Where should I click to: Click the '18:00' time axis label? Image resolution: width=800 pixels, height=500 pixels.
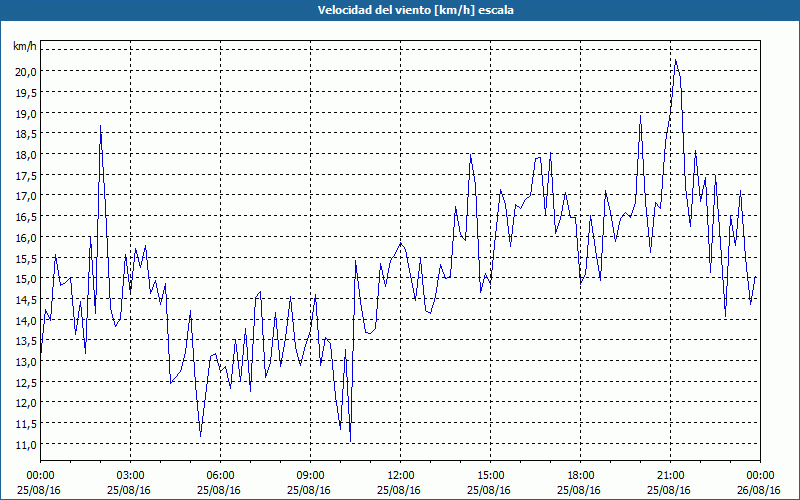[581, 476]
